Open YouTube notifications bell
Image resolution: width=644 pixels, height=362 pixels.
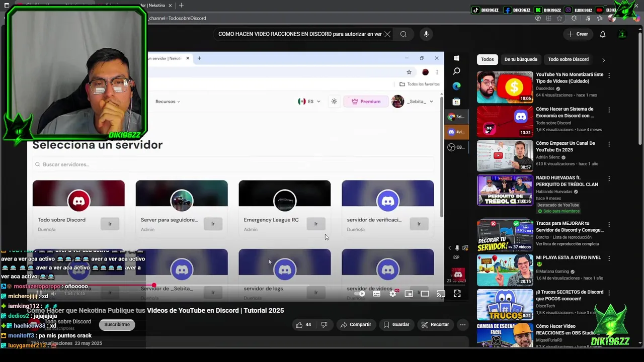coord(602,34)
